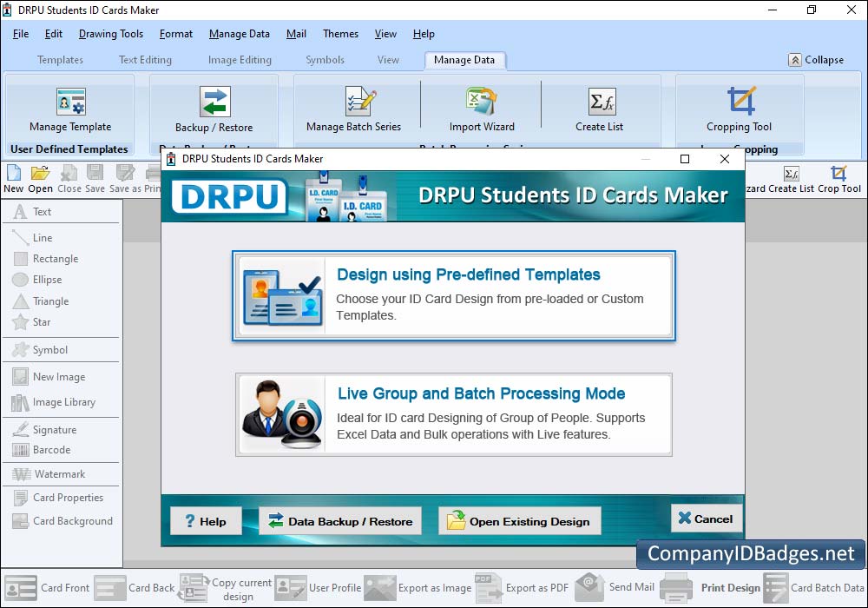This screenshot has height=608, width=868.
Task: Choose Live Group and Batch Processing Mode
Action: (454, 415)
